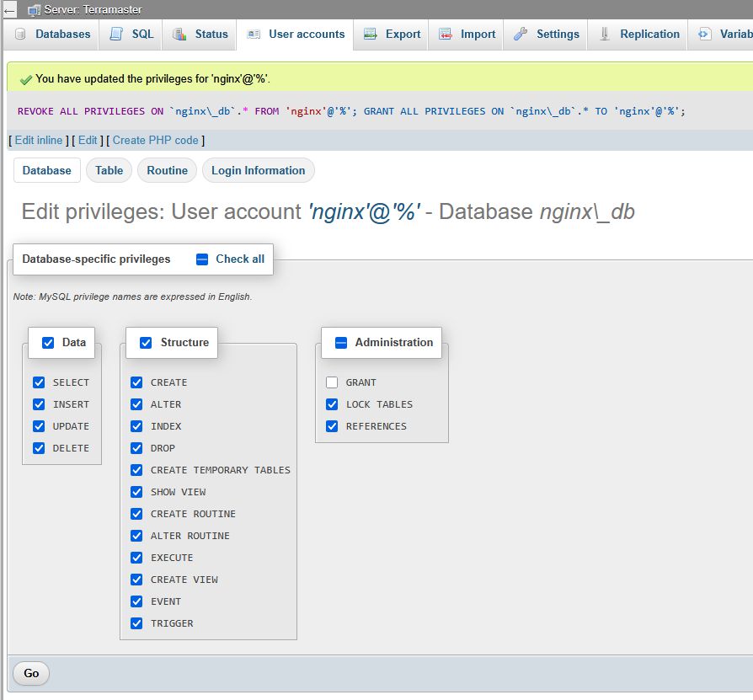Uncheck the Data group checkbox
This screenshot has height=700, width=753.
[x=48, y=343]
